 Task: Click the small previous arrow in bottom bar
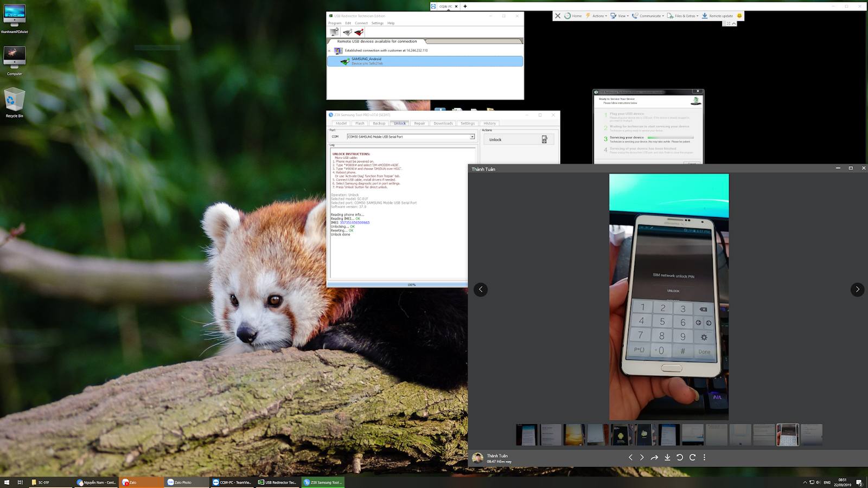click(630, 458)
